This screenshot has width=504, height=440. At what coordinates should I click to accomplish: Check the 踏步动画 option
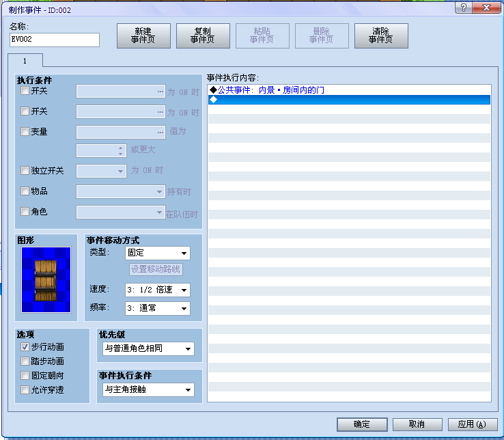[25, 361]
